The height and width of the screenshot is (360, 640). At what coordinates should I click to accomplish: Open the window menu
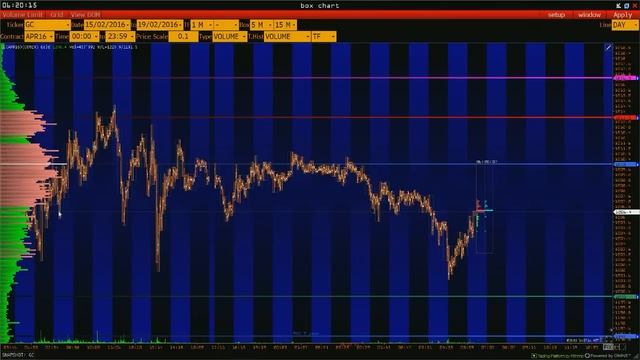pos(589,15)
